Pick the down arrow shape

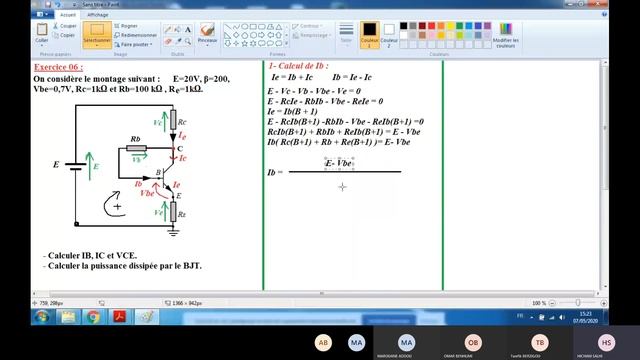228,43
